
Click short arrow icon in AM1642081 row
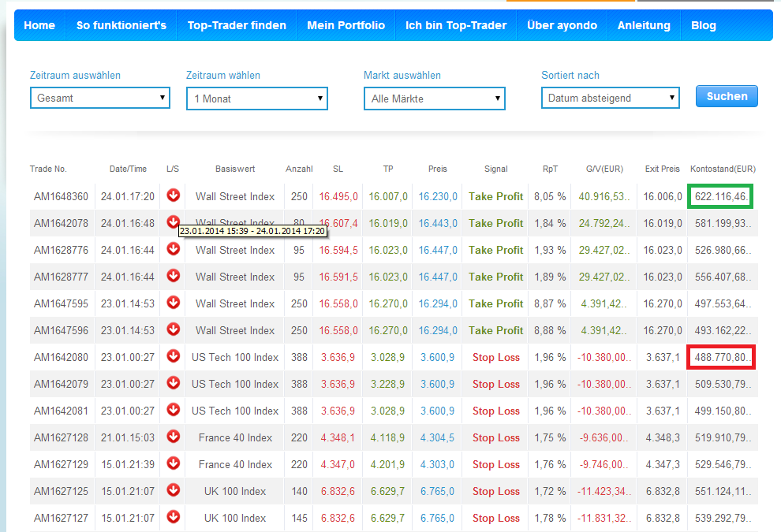174,410
